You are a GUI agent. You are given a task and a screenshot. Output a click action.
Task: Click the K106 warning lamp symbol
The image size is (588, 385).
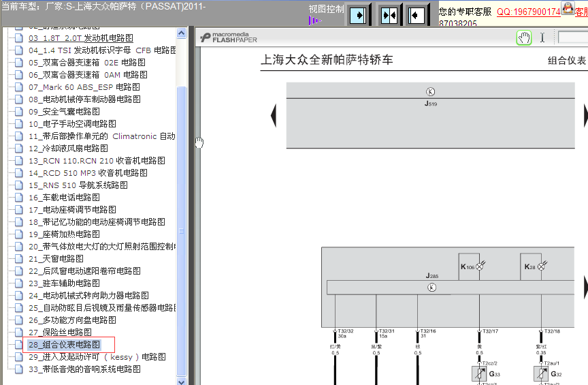coord(479,266)
